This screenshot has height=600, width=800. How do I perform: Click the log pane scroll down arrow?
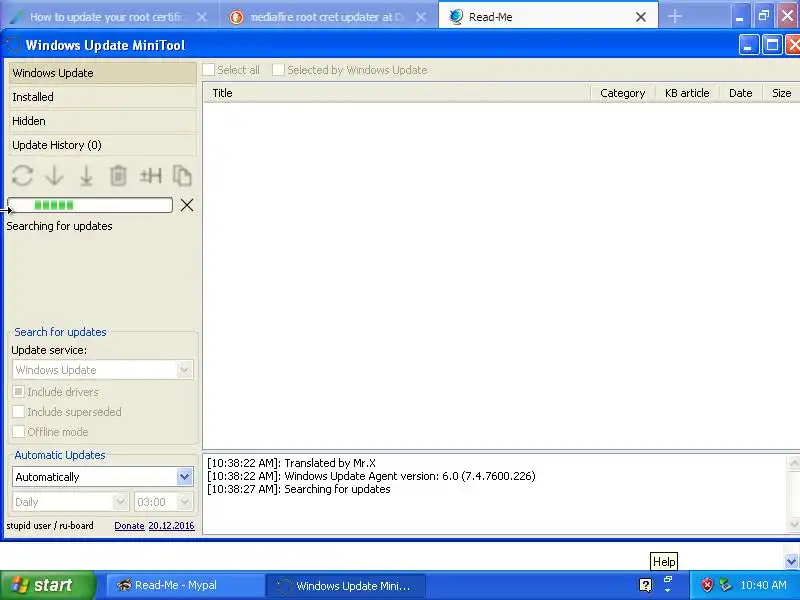(794, 524)
